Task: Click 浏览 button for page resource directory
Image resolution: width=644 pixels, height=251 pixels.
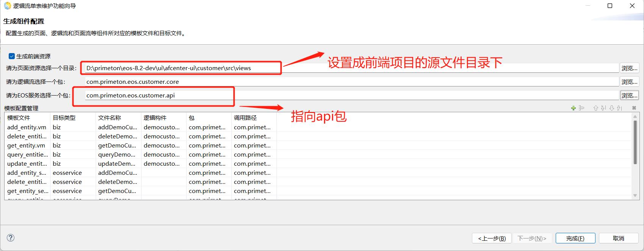Action: tap(629, 68)
